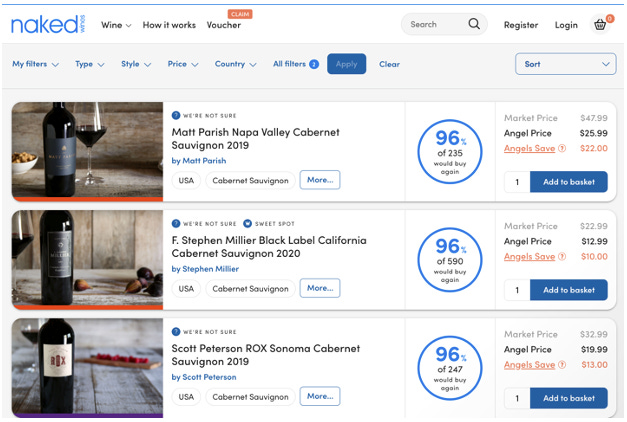Screen dimensions: 627x422
Task: Click the CLAIM badge above Voucher
Action: pos(240,14)
